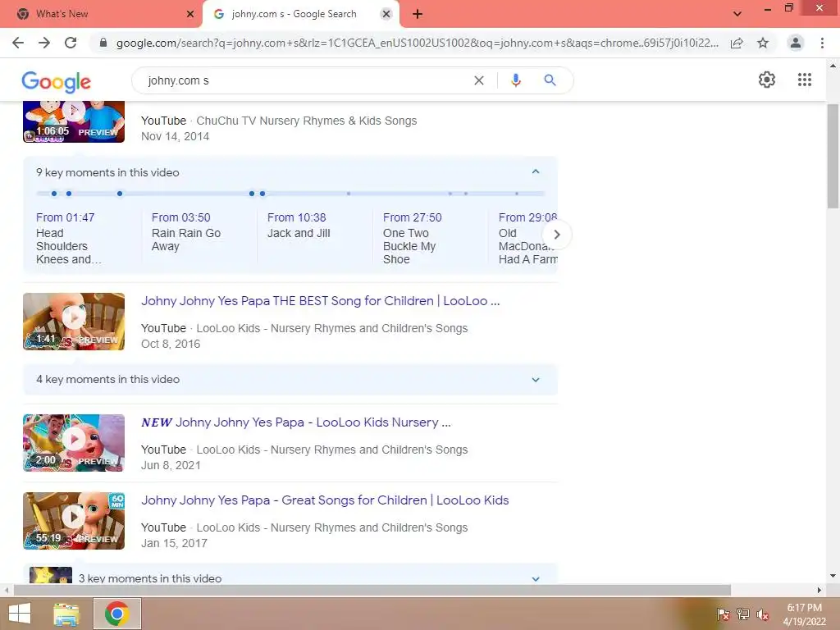
Task: Close the johny.com s Google Search tab
Action: tap(386, 14)
